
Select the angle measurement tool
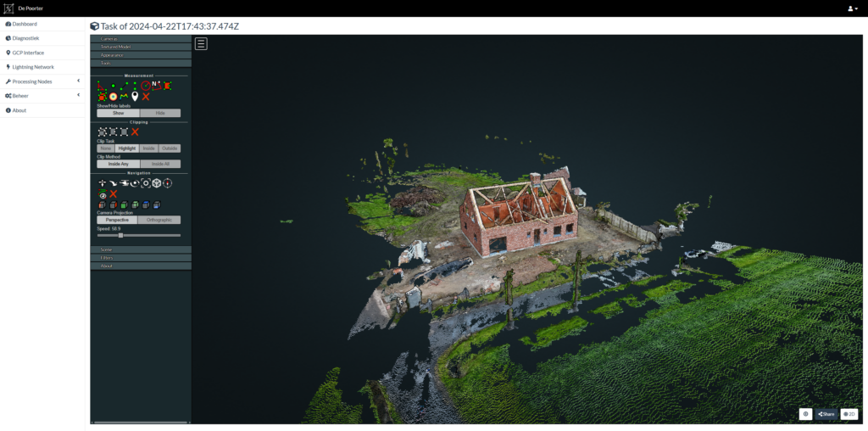tap(102, 86)
